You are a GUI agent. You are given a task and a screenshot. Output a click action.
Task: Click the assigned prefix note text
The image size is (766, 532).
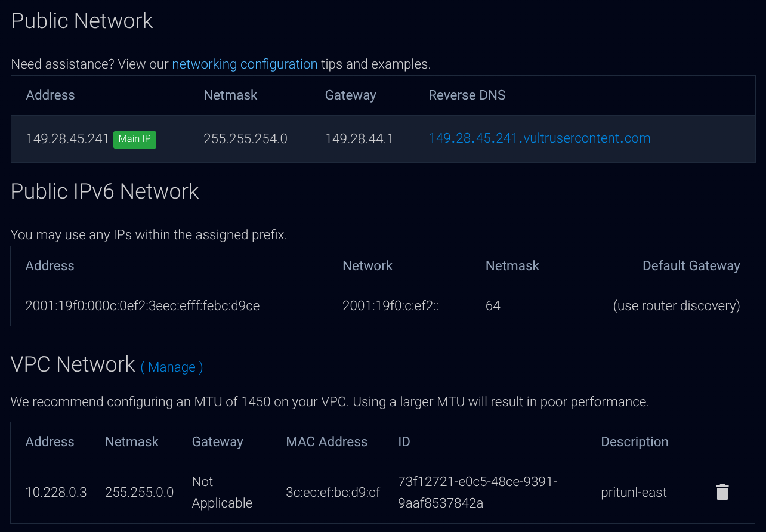point(149,235)
